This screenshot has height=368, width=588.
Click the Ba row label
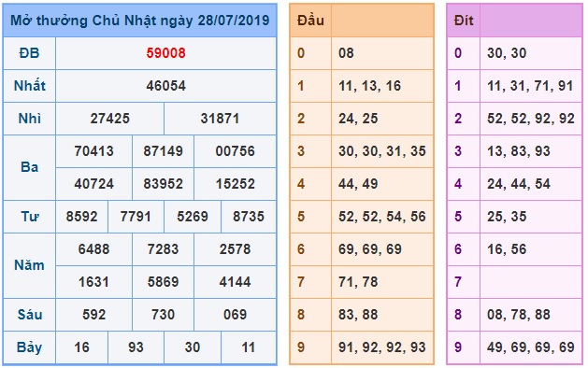pos(29,167)
